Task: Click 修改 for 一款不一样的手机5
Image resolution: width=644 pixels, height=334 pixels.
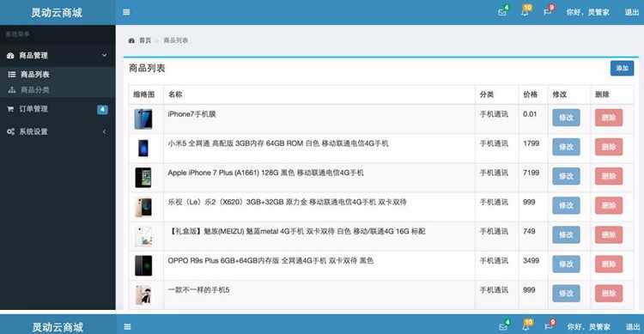Action: point(566,294)
